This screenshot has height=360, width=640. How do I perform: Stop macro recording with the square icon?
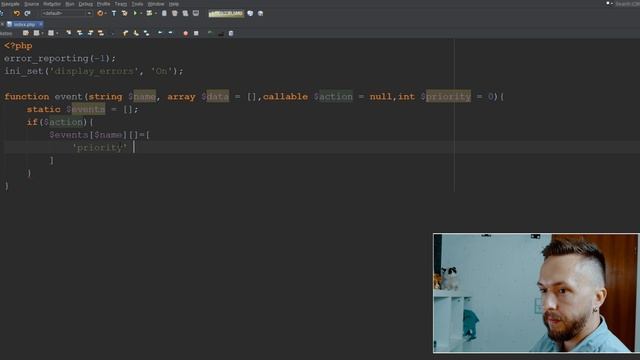point(196,33)
